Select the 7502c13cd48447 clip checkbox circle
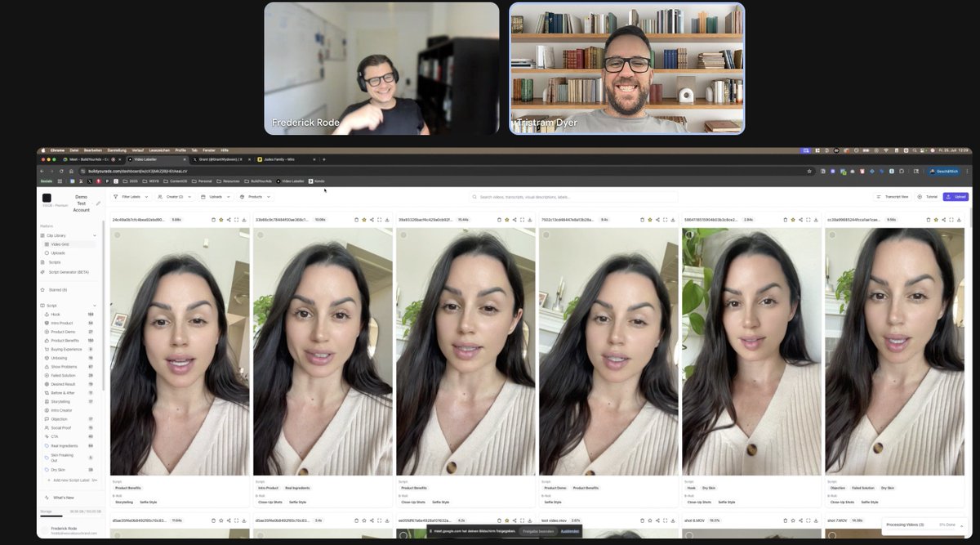The image size is (980, 545). pyautogui.click(x=546, y=235)
